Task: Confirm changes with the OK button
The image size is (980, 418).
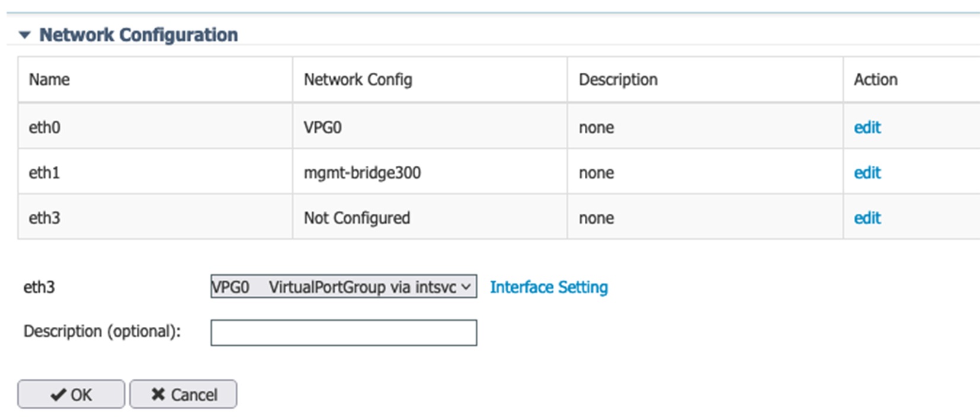Action: click(71, 394)
